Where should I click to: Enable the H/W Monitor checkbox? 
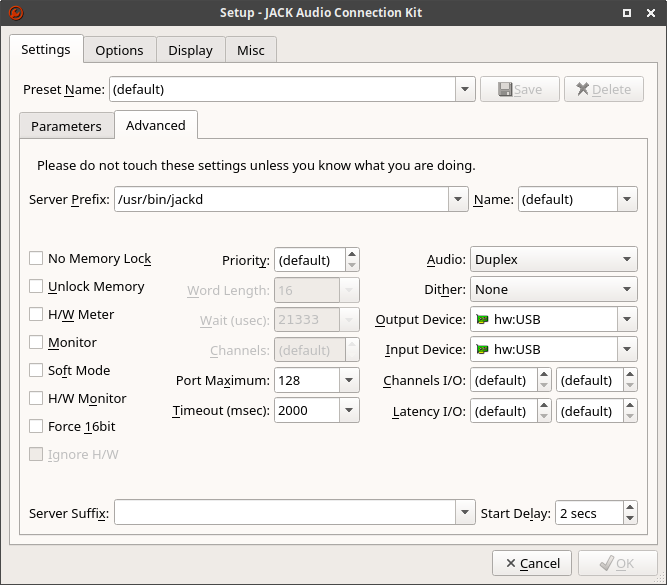point(36,399)
